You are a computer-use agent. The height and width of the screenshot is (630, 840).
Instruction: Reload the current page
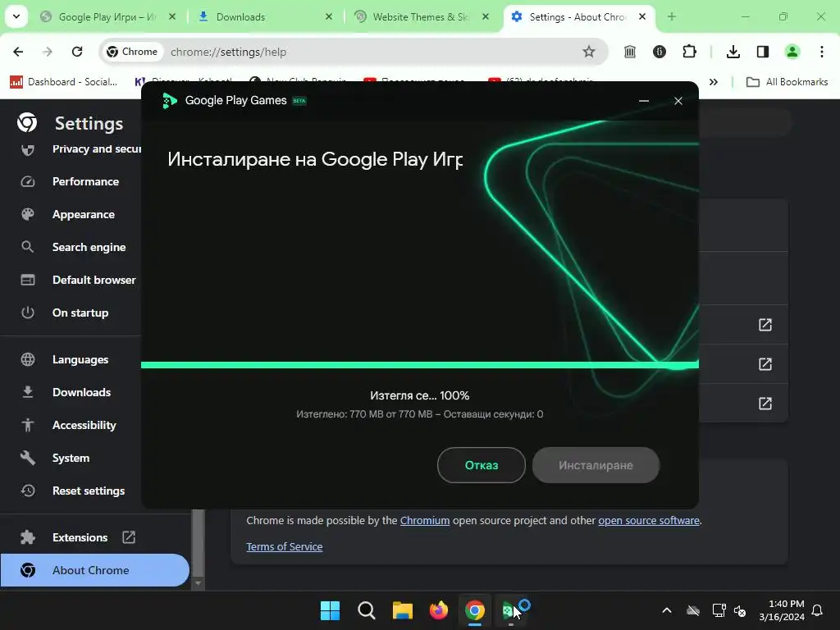pyautogui.click(x=77, y=52)
